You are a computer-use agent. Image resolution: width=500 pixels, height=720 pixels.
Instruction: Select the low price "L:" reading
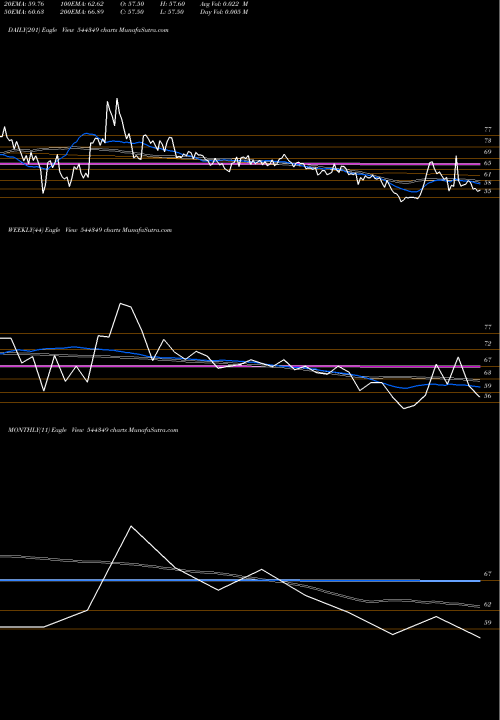173,12
